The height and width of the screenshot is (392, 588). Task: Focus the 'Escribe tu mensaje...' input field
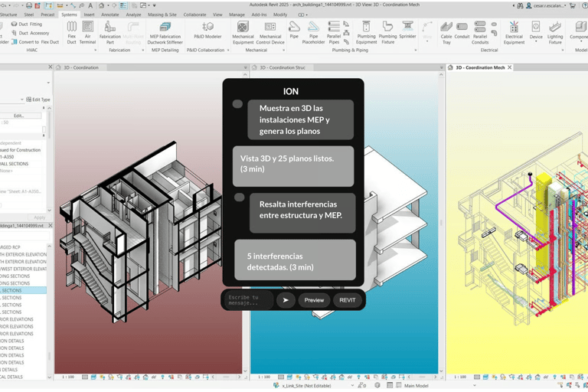pyautogui.click(x=249, y=300)
